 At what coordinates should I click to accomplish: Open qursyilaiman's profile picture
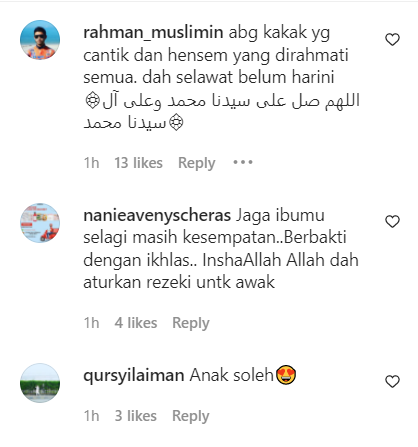pyautogui.click(x=40, y=383)
